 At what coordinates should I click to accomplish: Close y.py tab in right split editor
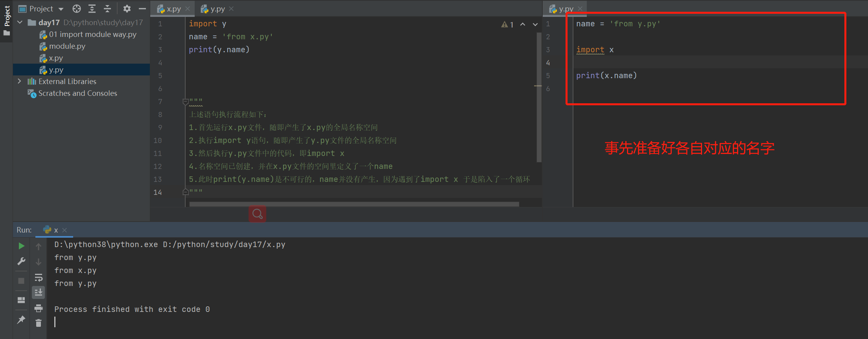(580, 9)
